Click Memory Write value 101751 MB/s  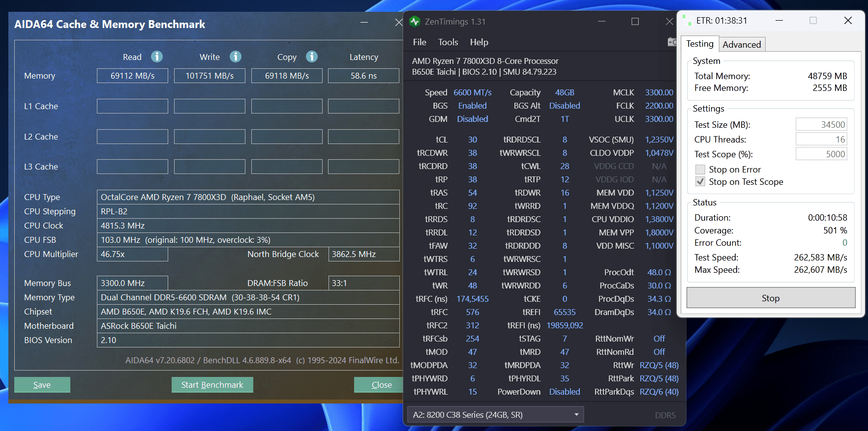click(x=210, y=76)
